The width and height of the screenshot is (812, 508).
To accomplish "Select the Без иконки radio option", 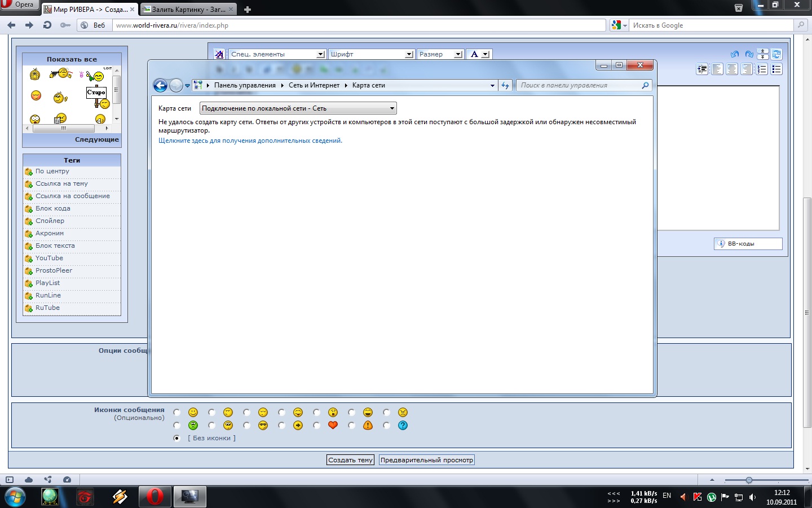I will pyautogui.click(x=177, y=438).
